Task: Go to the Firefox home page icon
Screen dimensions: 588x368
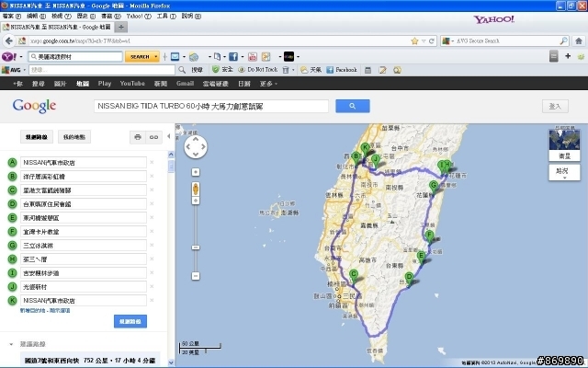Action: 579,40
